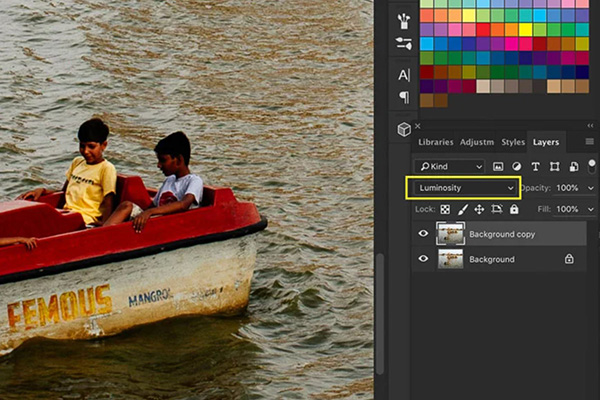Open the Character panel icon

pos(404,75)
